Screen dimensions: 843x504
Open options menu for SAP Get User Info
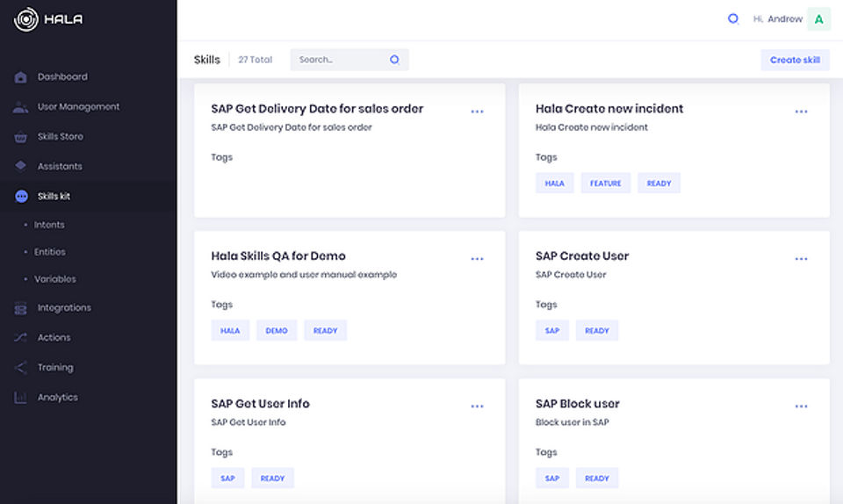(x=477, y=407)
